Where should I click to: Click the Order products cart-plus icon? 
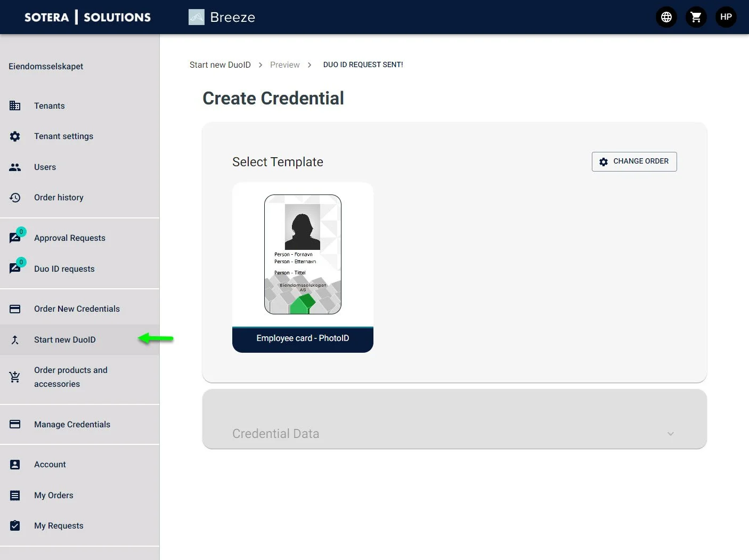click(15, 377)
